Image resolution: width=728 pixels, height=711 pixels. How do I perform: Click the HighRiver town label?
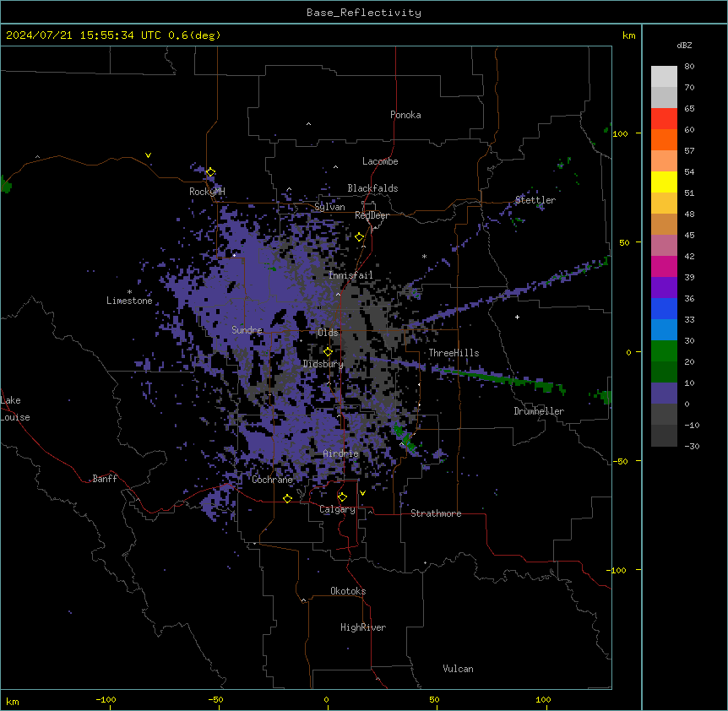click(363, 627)
